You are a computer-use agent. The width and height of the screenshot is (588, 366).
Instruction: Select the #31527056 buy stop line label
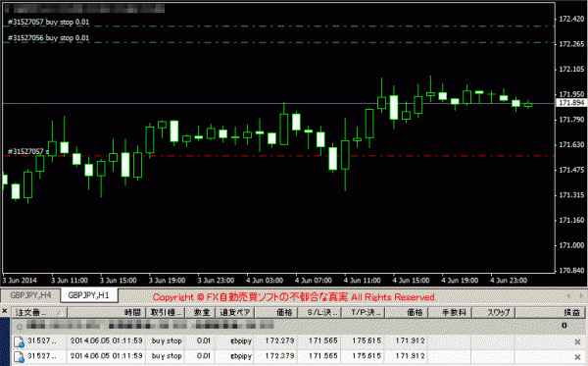(48, 38)
